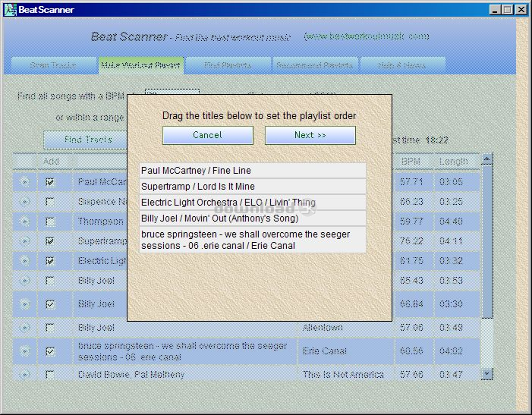
Task: Play the Billy Joel track with BPM 65.43
Action: [24, 281]
